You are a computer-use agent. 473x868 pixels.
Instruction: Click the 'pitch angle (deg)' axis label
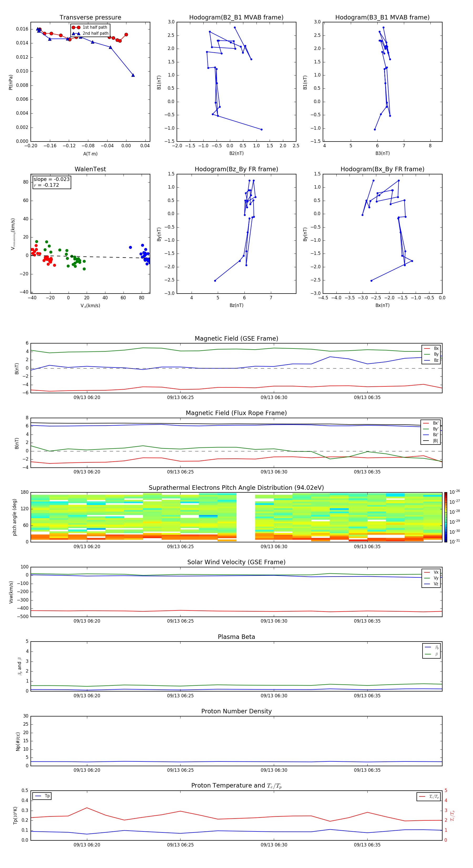[x=14, y=517]
